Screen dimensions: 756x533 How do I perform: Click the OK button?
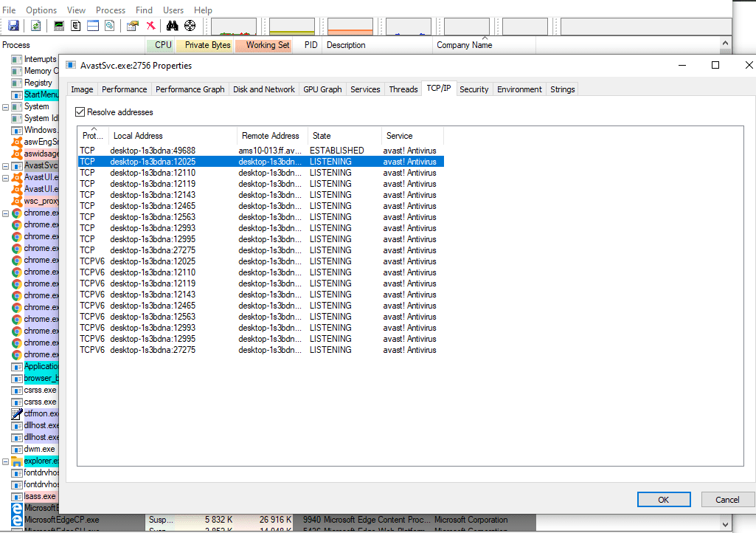click(x=663, y=500)
